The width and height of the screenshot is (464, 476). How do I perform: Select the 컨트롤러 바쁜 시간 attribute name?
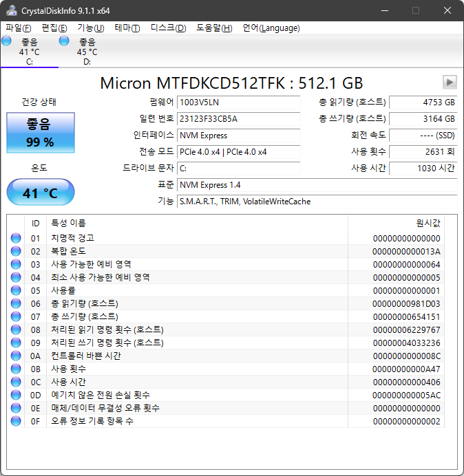click(x=86, y=356)
